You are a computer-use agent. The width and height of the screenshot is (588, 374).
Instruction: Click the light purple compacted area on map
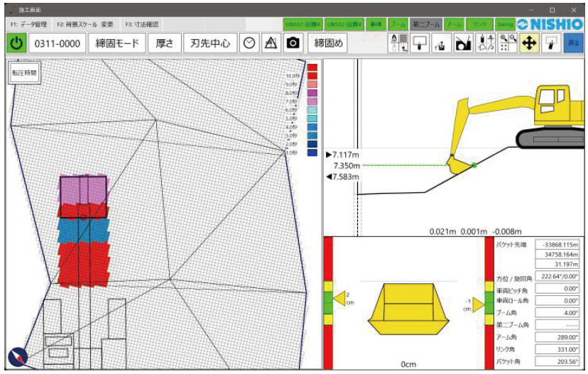(x=83, y=190)
